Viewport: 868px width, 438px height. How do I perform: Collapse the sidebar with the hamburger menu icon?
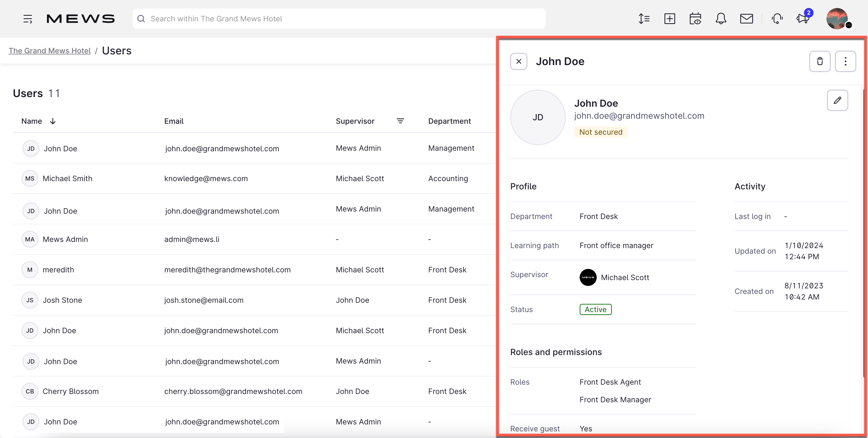pos(28,18)
